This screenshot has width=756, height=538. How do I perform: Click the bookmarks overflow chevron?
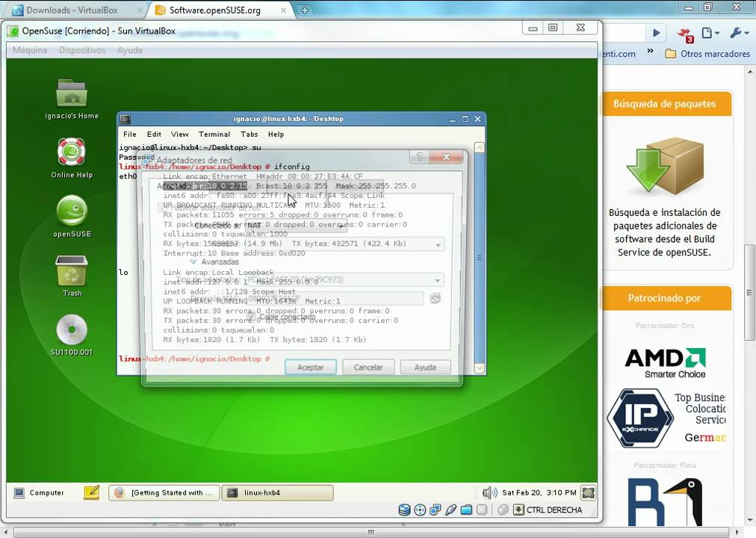click(x=651, y=51)
